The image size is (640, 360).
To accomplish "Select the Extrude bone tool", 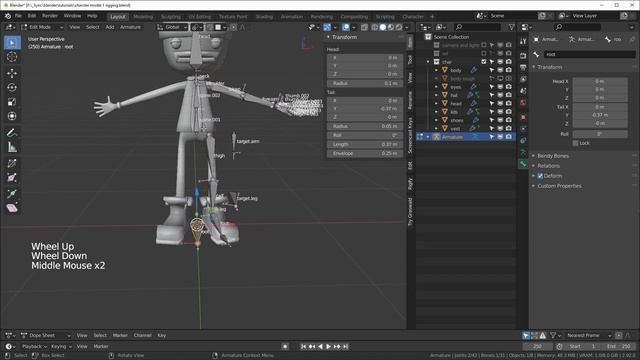I will click(12, 193).
